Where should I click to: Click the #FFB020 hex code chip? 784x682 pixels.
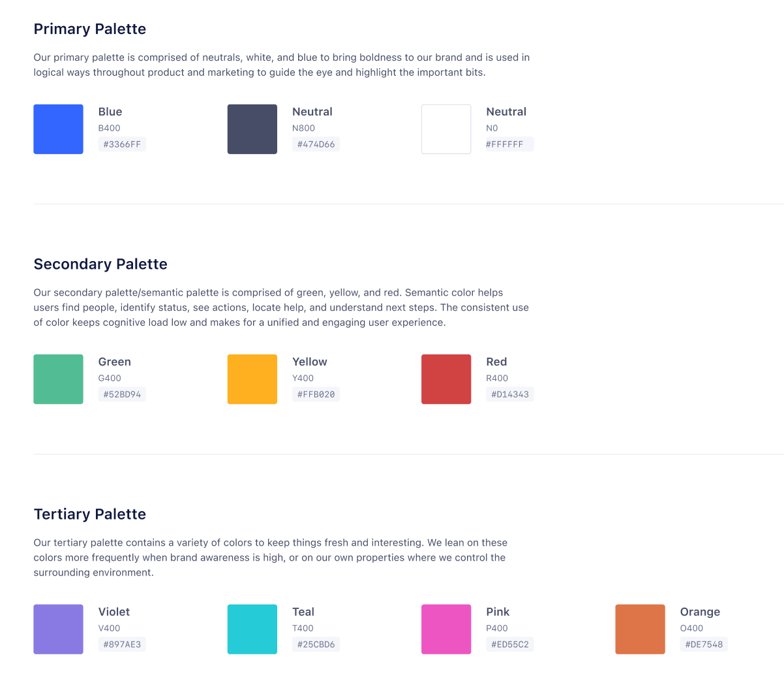click(316, 394)
